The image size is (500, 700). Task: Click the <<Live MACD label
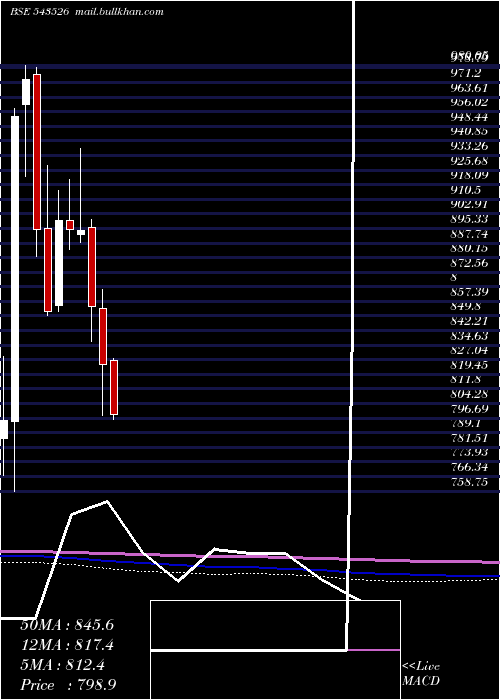click(421, 673)
